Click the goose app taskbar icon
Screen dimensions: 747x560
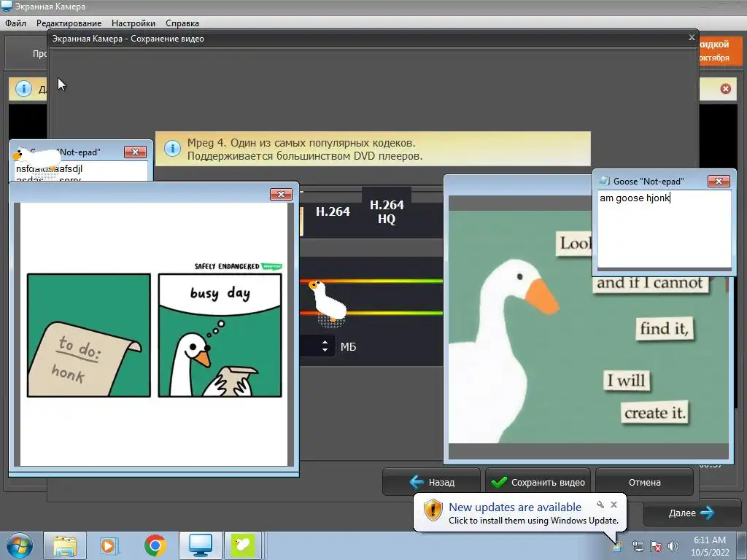[243, 545]
